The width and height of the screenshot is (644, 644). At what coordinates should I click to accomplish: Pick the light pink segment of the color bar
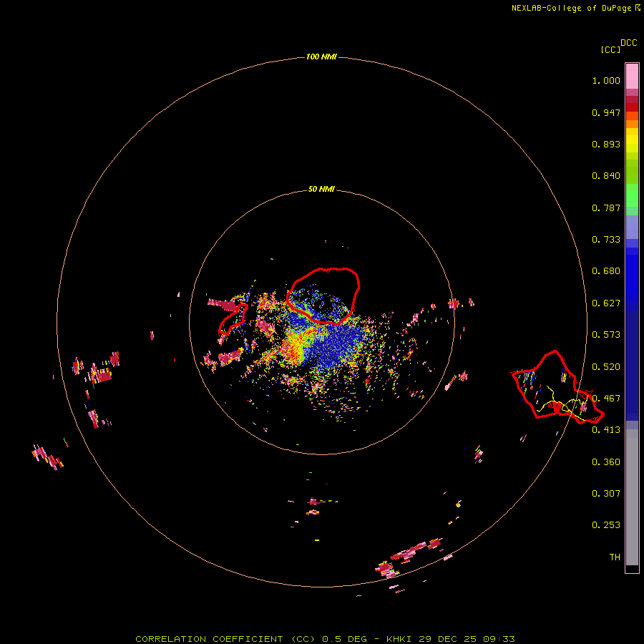[632, 77]
